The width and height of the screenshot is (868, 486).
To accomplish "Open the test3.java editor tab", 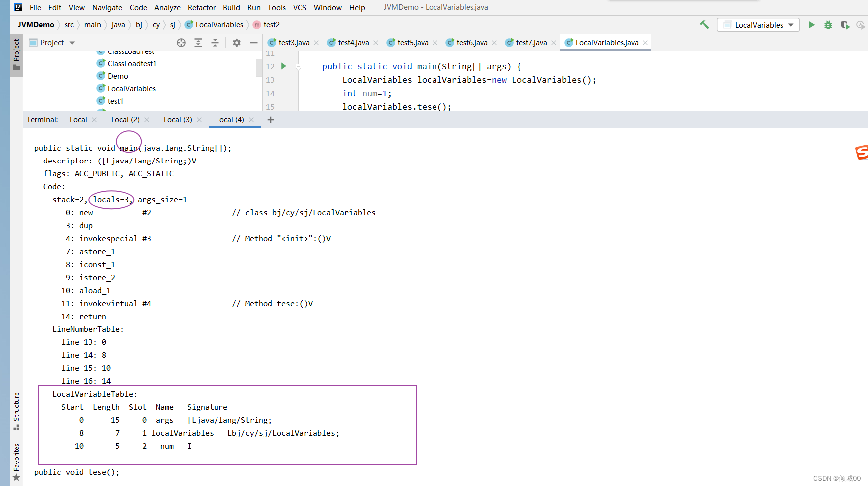I will [x=294, y=43].
